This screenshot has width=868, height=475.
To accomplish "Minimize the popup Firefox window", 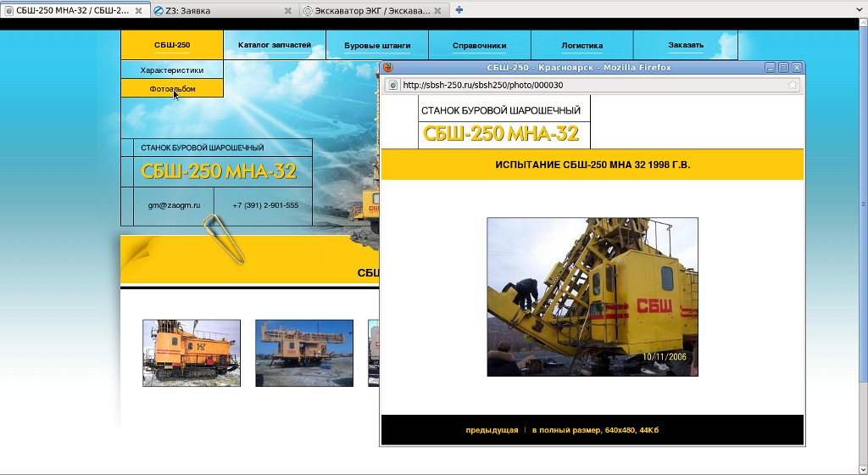I will (x=770, y=67).
